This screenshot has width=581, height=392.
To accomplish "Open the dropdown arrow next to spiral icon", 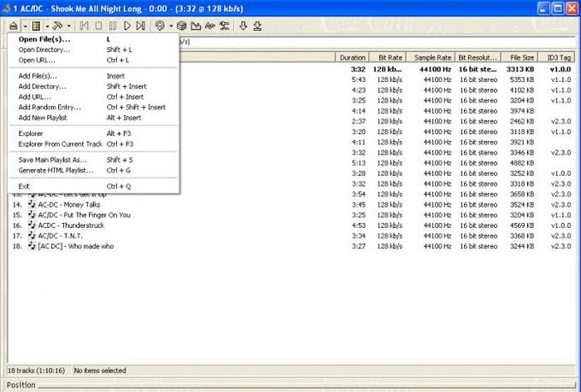I will 171,26.
